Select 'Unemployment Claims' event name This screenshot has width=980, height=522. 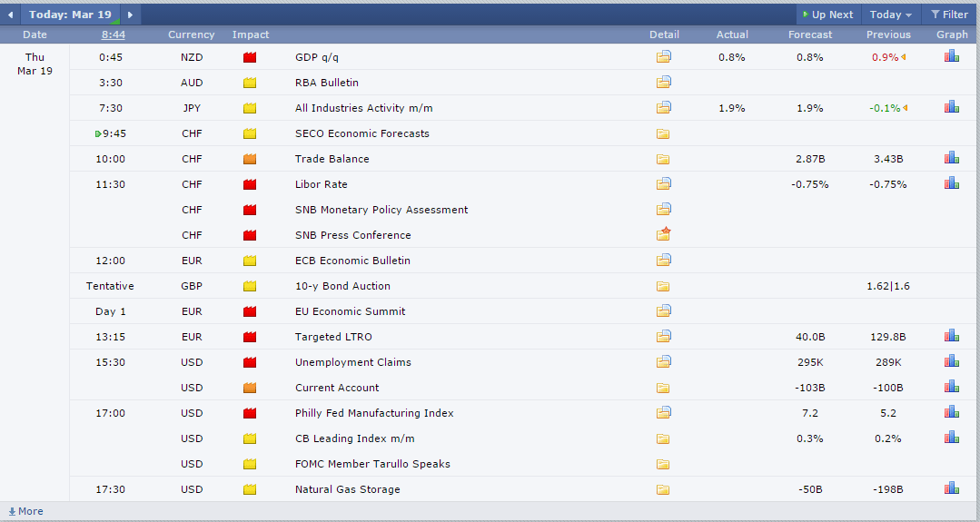(x=353, y=362)
